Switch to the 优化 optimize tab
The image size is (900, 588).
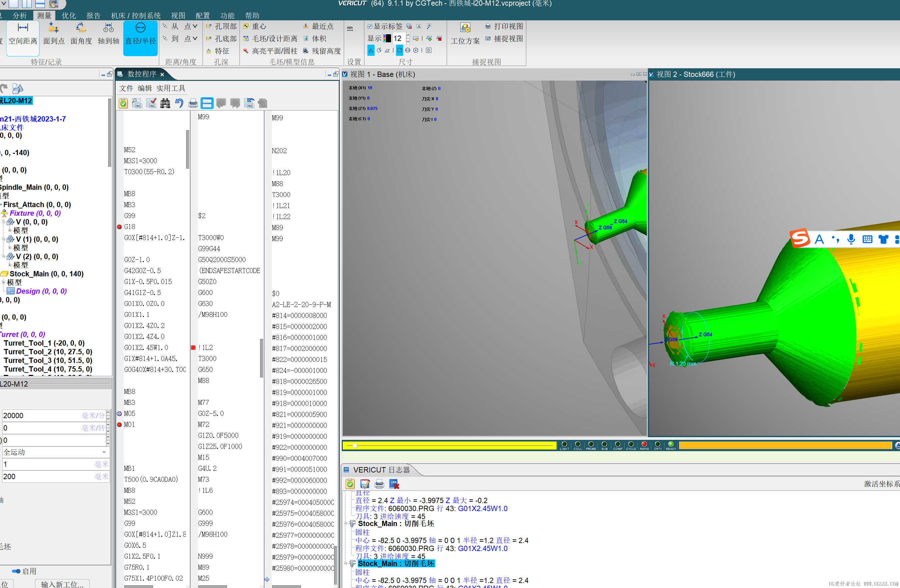[69, 16]
